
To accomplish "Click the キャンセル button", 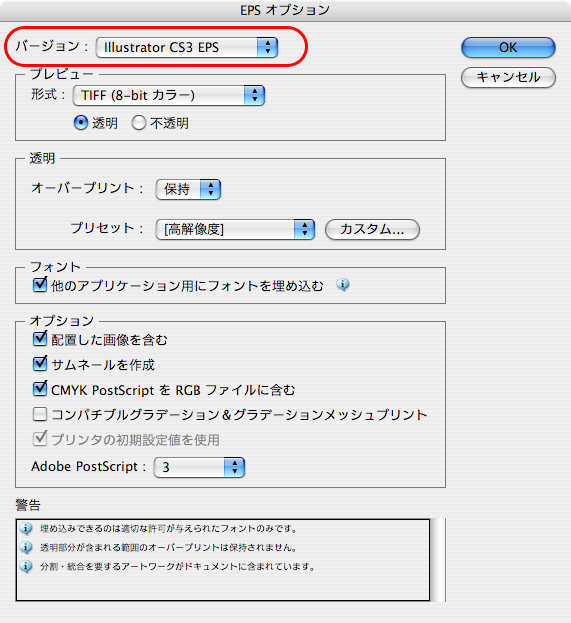I will pos(508,77).
